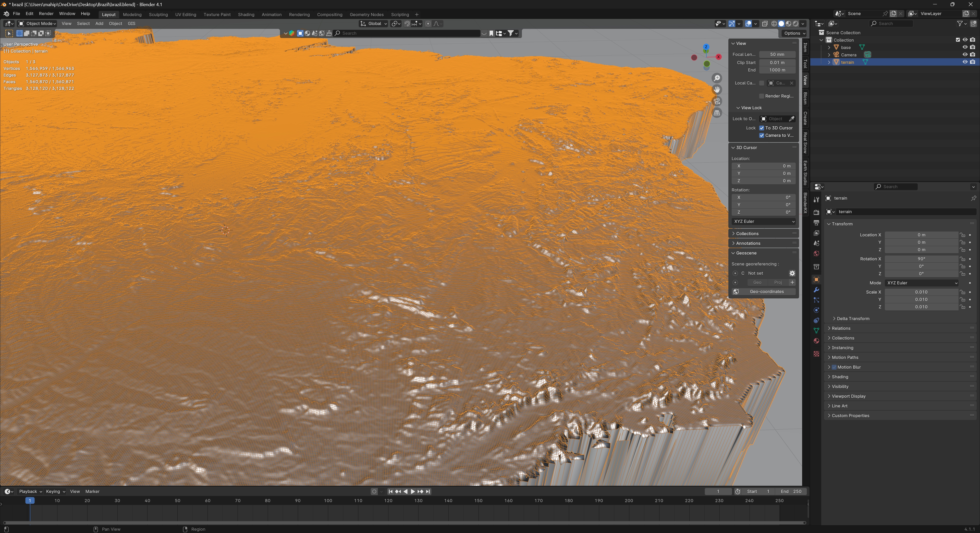Click the Focal Length 50 mm field

pyautogui.click(x=777, y=54)
